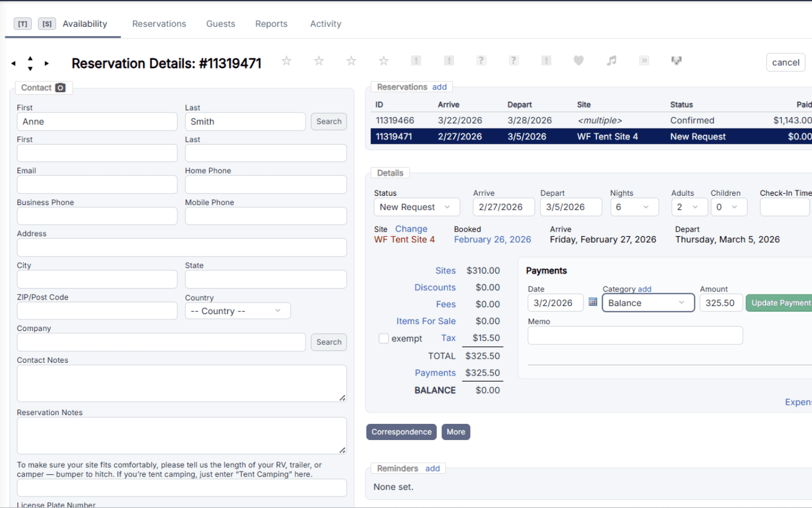The width and height of the screenshot is (812, 508).
Task: Open the Reports section
Action: pos(271,24)
